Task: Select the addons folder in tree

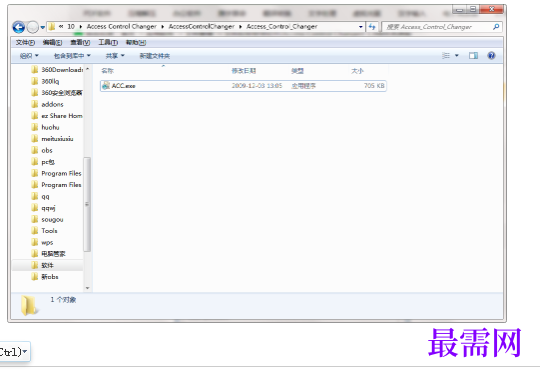Action: pyautogui.click(x=47, y=104)
